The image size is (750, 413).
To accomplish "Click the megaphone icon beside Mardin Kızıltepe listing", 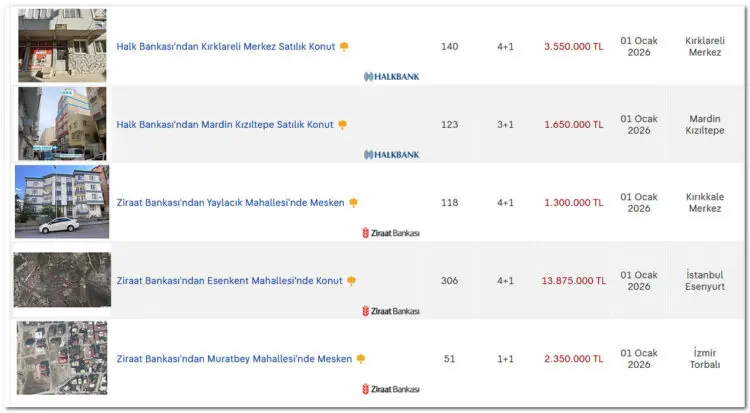I will [342, 125].
